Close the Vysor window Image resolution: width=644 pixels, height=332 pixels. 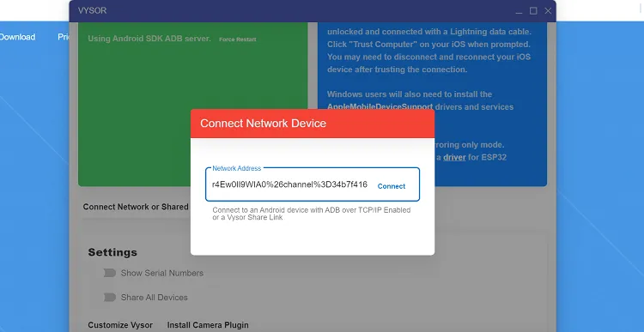pos(548,11)
